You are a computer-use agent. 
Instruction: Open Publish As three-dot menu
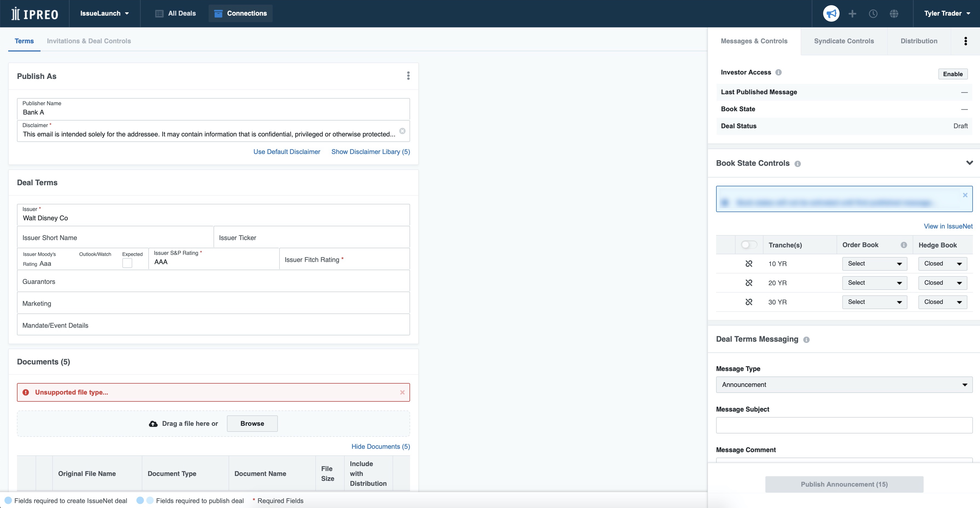point(408,76)
